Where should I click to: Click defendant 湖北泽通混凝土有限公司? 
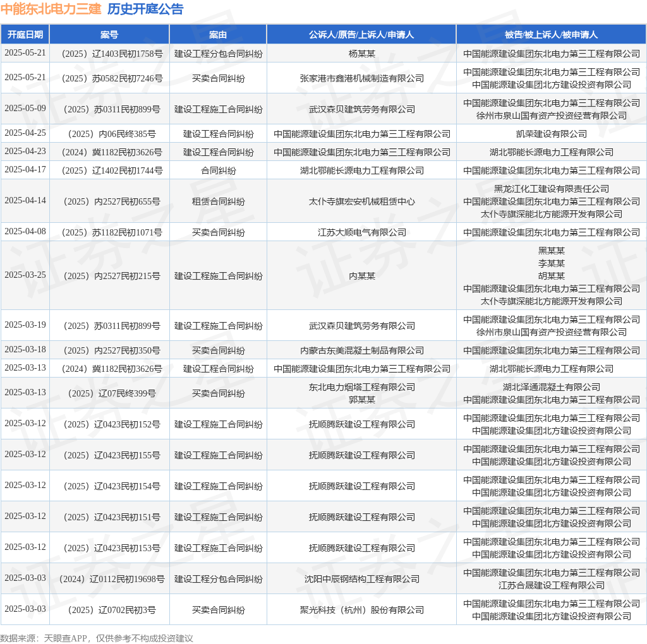tap(551, 387)
